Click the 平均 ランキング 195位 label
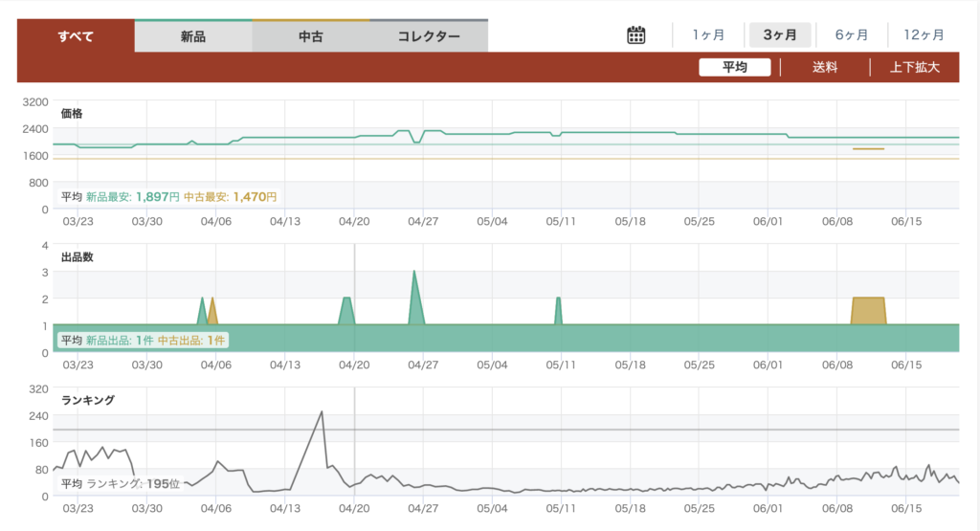The height and width of the screenshot is (531, 980). click(120, 483)
